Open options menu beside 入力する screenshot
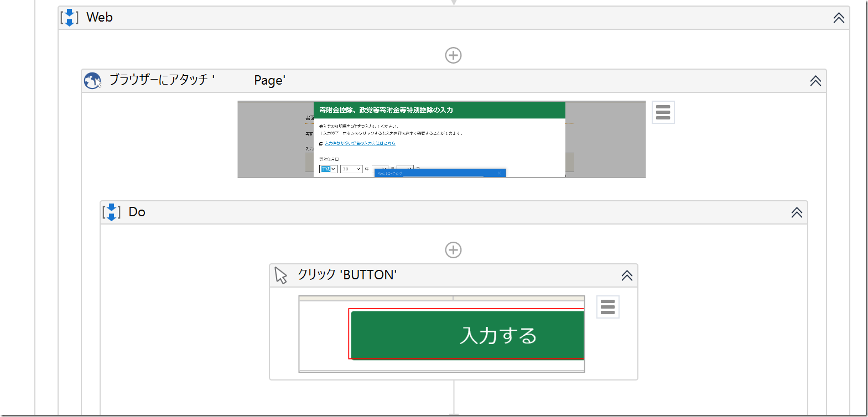Screen dimensions: 868x417 [x=607, y=307]
